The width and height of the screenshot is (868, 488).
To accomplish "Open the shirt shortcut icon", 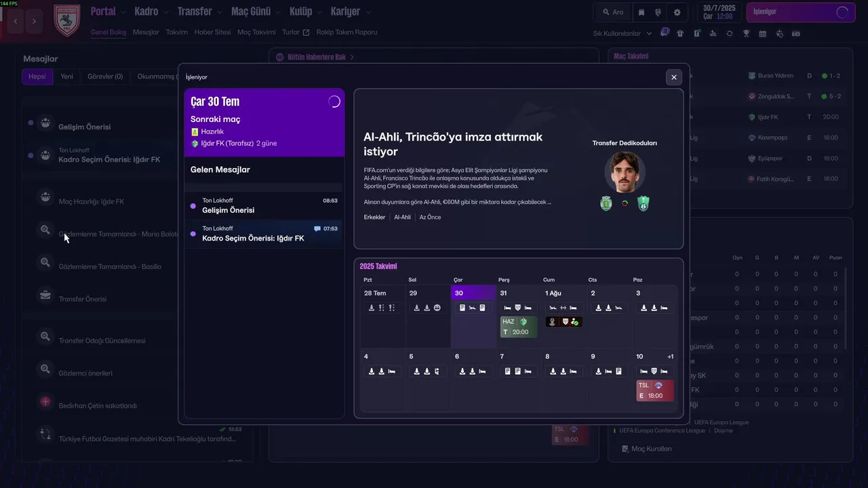I will [680, 33].
